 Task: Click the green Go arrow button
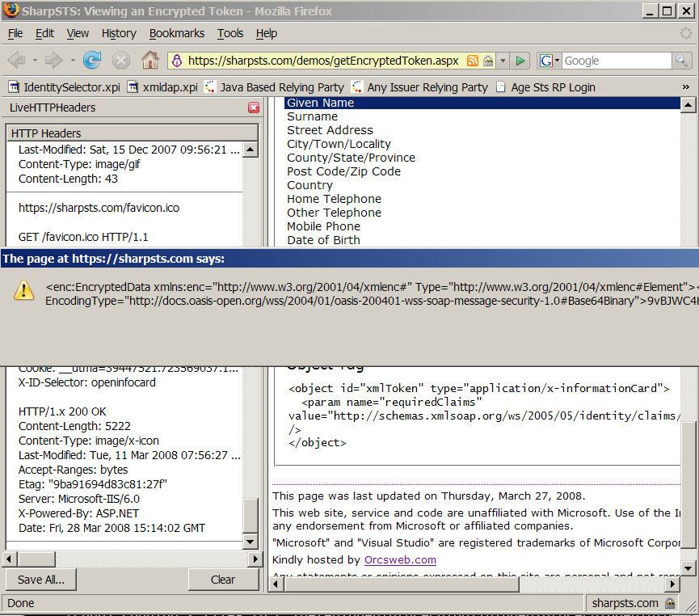[x=520, y=61]
